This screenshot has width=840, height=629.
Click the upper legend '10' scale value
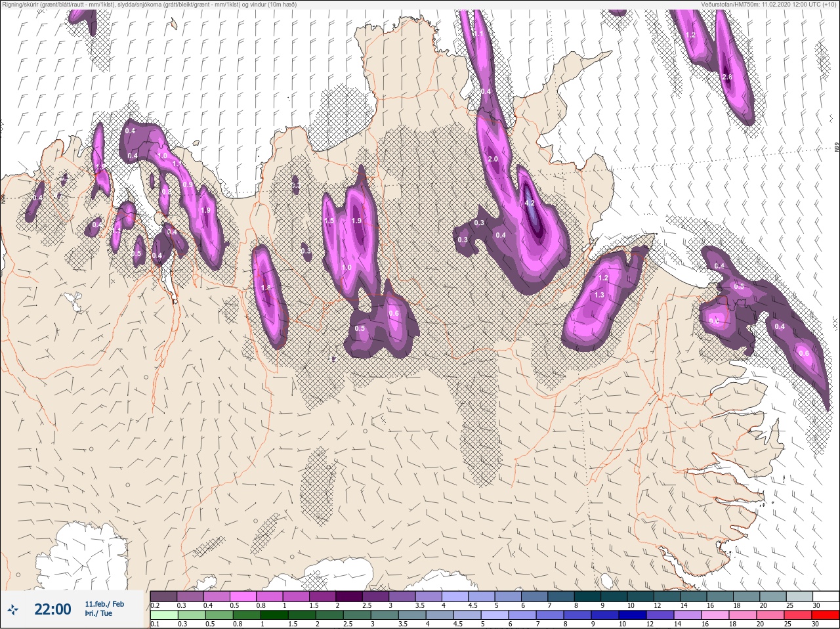point(630,605)
